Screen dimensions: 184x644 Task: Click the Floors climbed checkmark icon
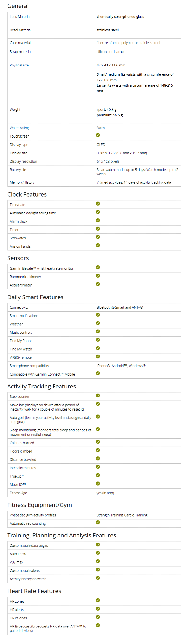point(98,450)
